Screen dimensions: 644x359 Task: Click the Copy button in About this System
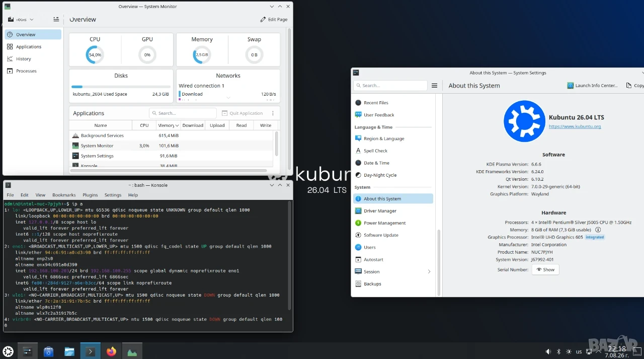[x=635, y=86]
